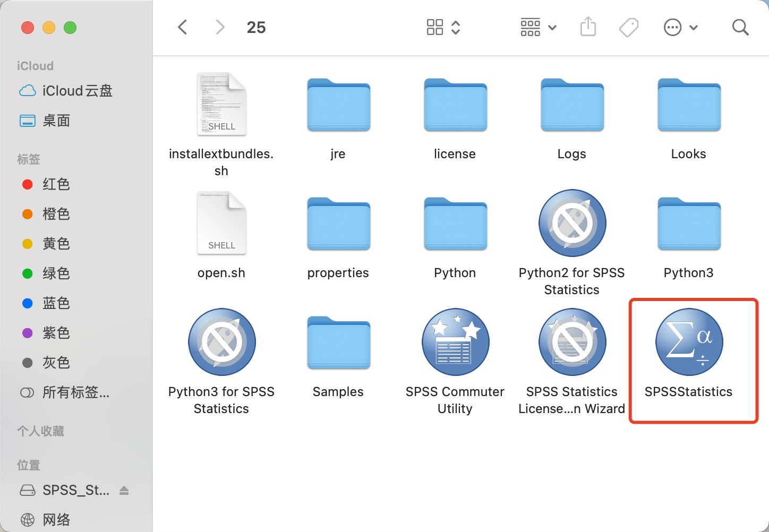
Task: Open the Python folder
Action: click(455, 224)
